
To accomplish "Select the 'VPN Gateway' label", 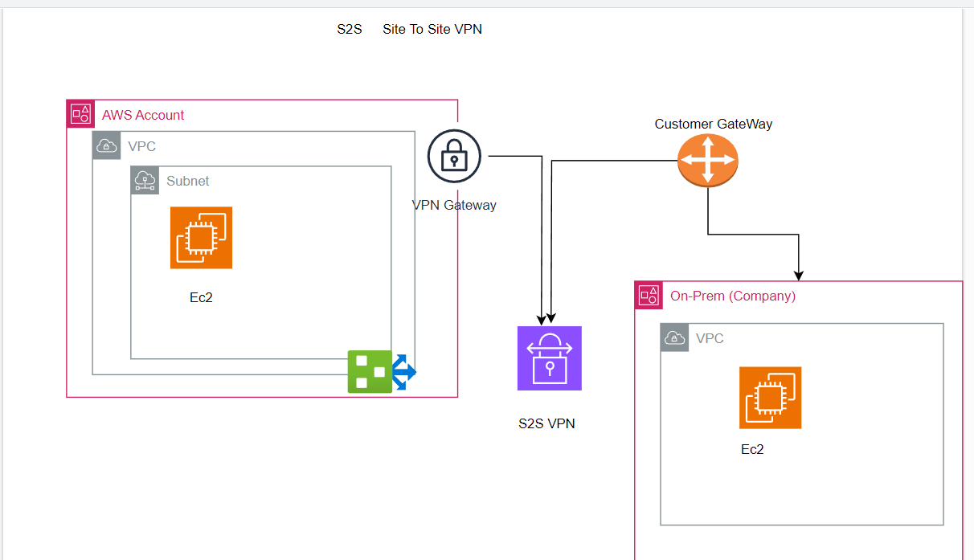I will pyautogui.click(x=454, y=205).
